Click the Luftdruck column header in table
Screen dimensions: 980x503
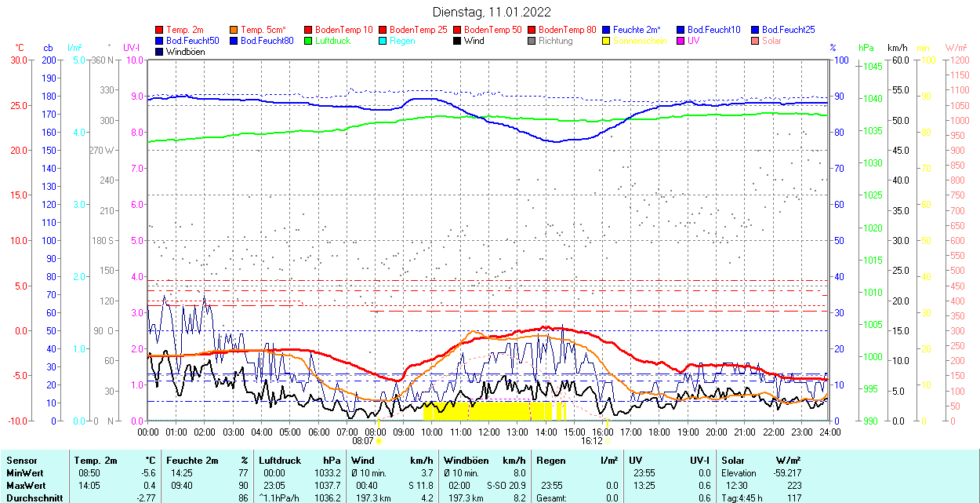tap(280, 461)
